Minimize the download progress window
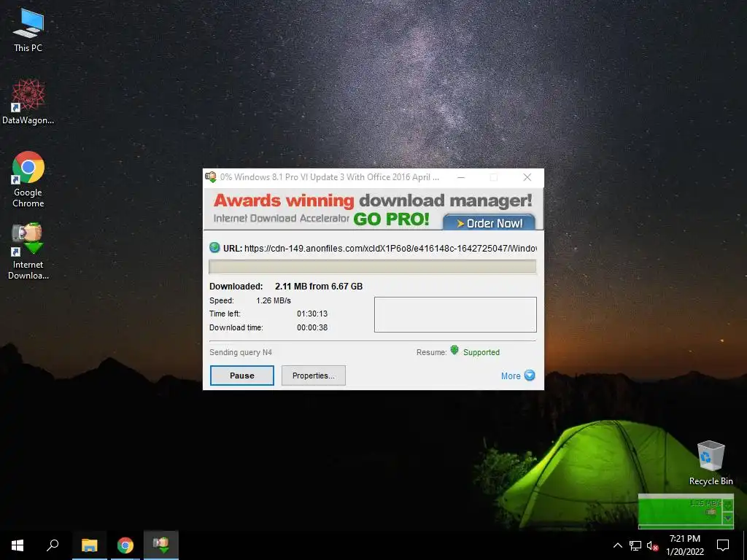This screenshot has height=560, width=747. 461,177
